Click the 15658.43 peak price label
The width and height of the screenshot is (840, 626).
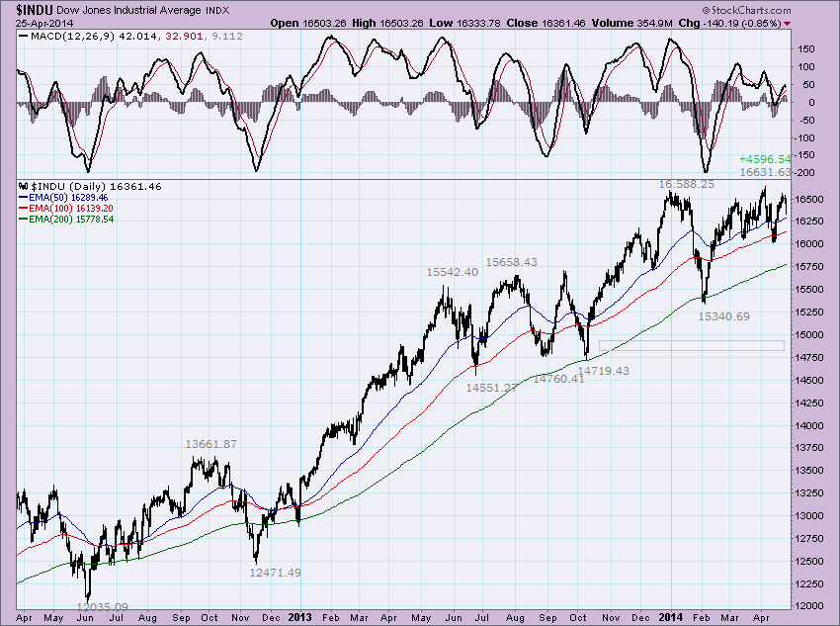(x=512, y=262)
